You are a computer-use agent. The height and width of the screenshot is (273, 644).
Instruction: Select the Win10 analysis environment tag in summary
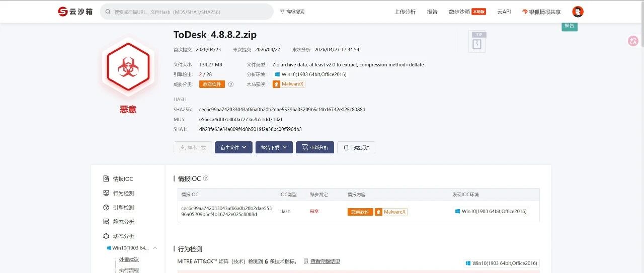310,74
